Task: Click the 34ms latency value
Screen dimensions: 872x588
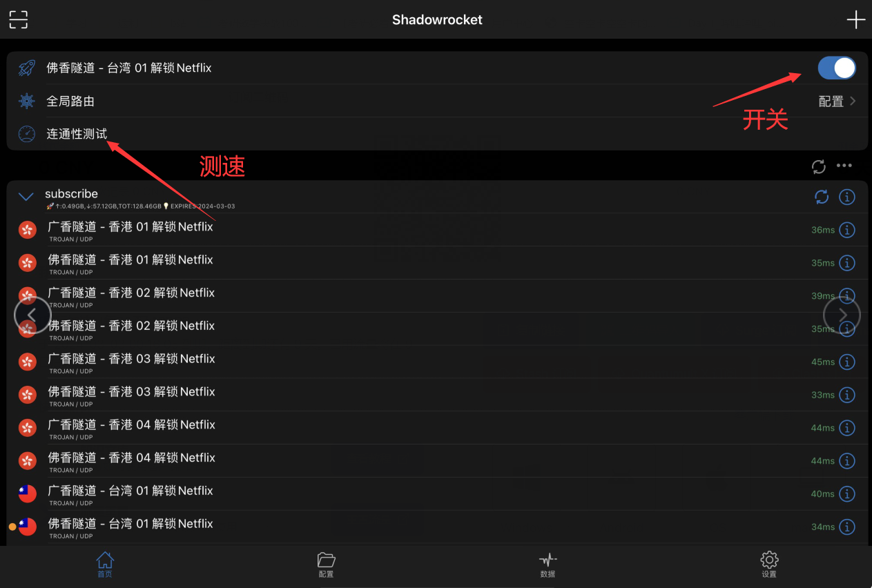Action: pyautogui.click(x=823, y=527)
